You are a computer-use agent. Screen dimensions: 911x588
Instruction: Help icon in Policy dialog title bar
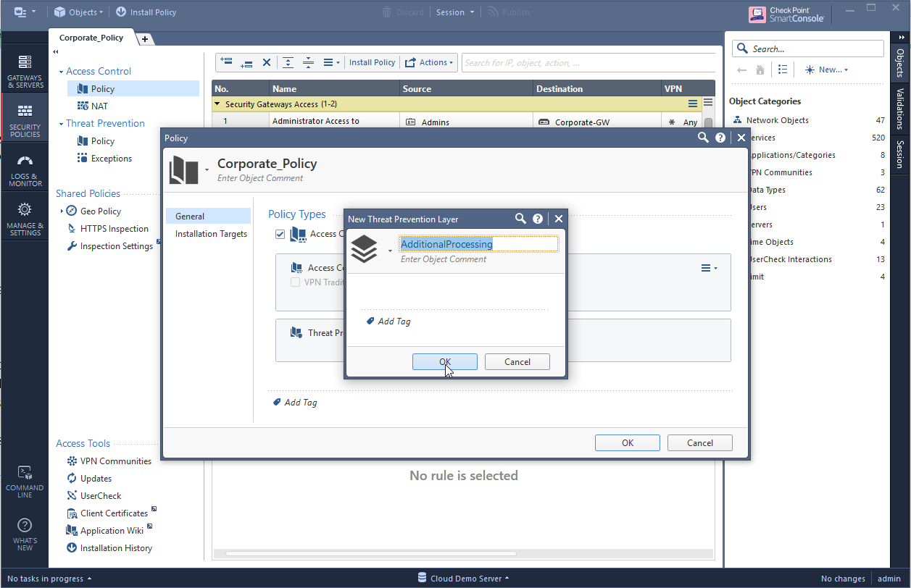tap(720, 138)
